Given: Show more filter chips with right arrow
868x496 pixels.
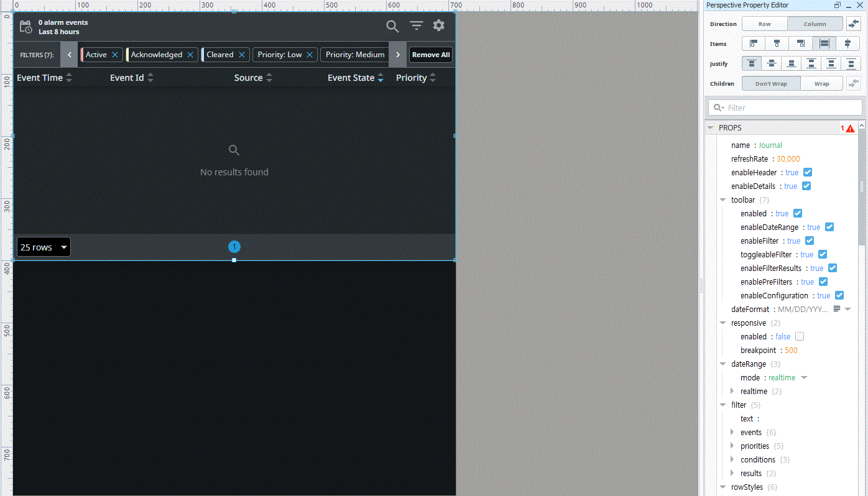Looking at the screenshot, I should click(x=398, y=55).
